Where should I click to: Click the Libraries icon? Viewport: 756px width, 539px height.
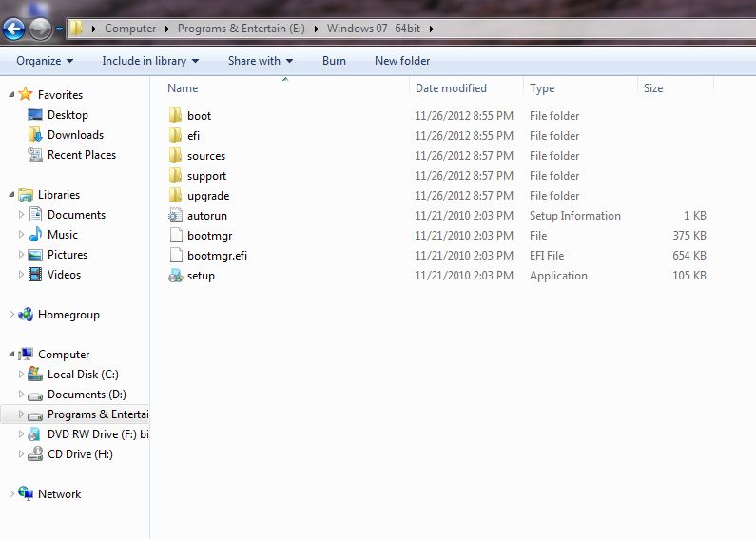[26, 194]
